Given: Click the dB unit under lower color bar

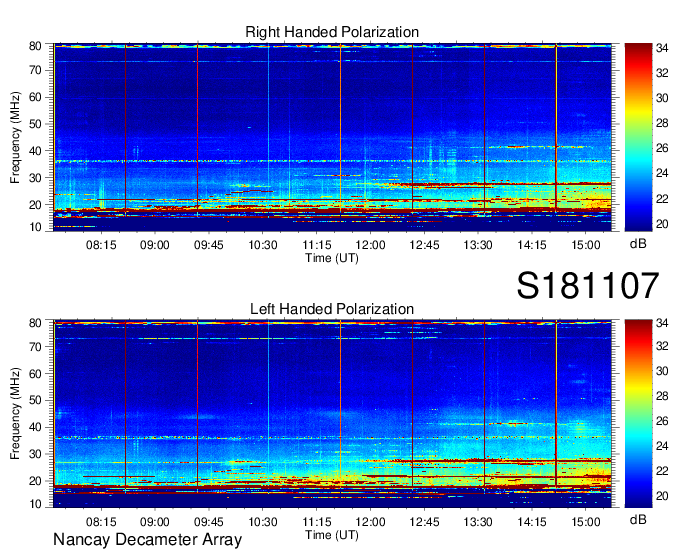Looking at the screenshot, I should pyautogui.click(x=638, y=519).
